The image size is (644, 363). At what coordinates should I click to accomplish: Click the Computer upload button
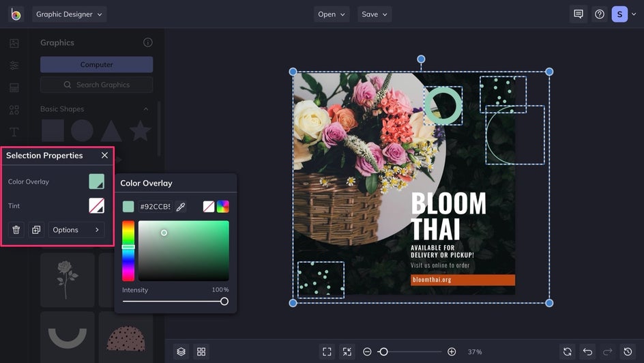click(x=96, y=64)
